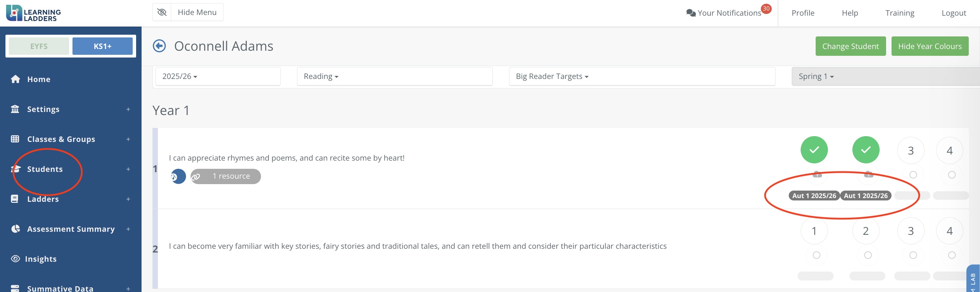Select radio button under step 1 of target 2
Image resolution: width=980 pixels, height=292 pixels.
click(x=816, y=255)
